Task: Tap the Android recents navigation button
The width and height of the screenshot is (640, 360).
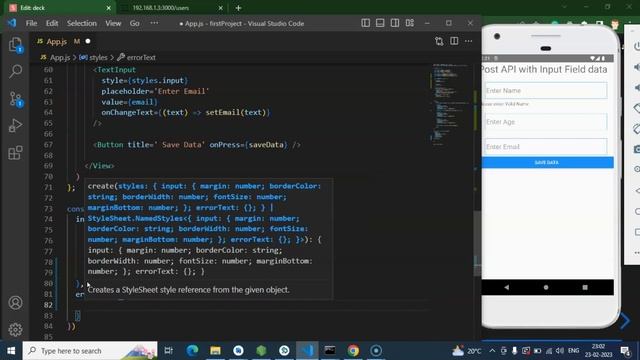Action: click(x=585, y=287)
